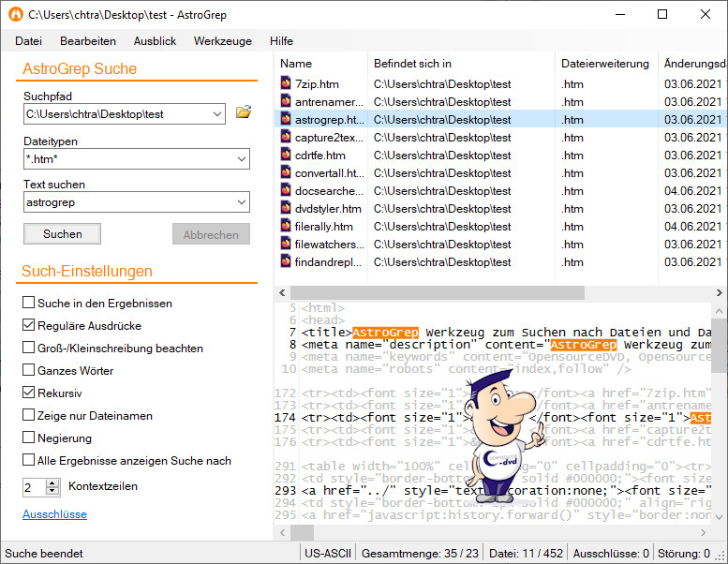728x564 pixels.
Task: Click preview pane scroll down arrow
Action: tap(719, 516)
